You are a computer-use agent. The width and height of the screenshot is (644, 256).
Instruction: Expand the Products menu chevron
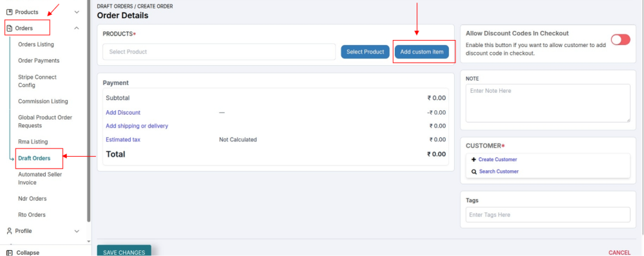coord(77,12)
